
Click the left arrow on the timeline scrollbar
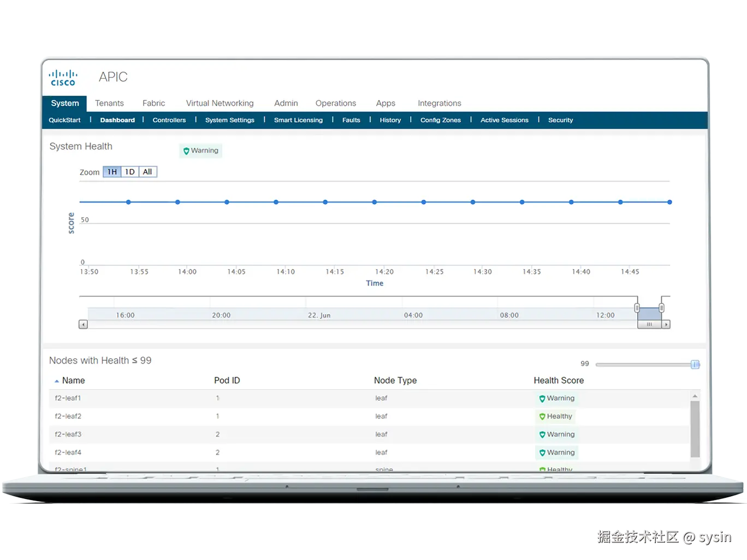tap(82, 324)
